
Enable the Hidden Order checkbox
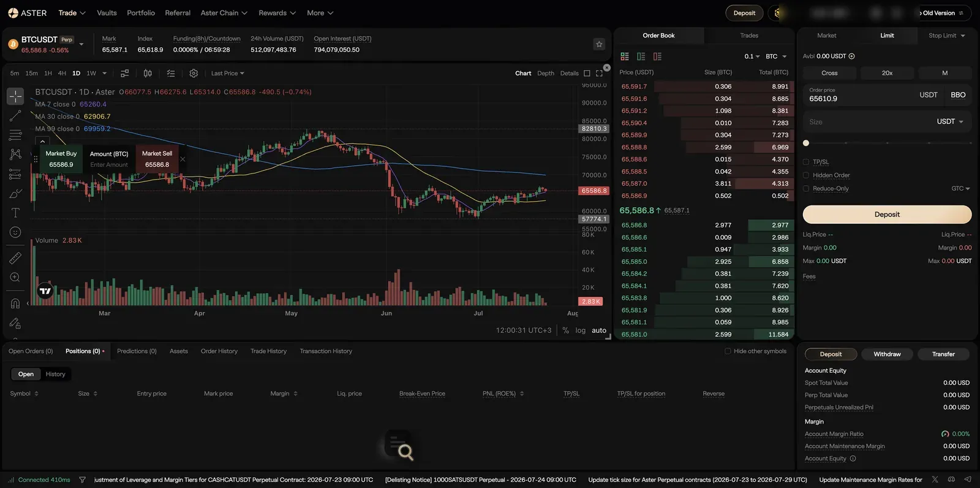pyautogui.click(x=806, y=175)
